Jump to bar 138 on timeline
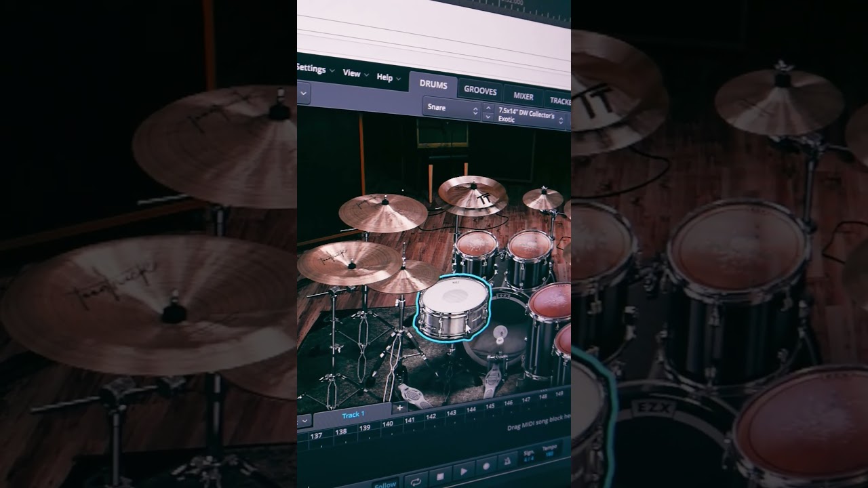 pyautogui.click(x=341, y=432)
